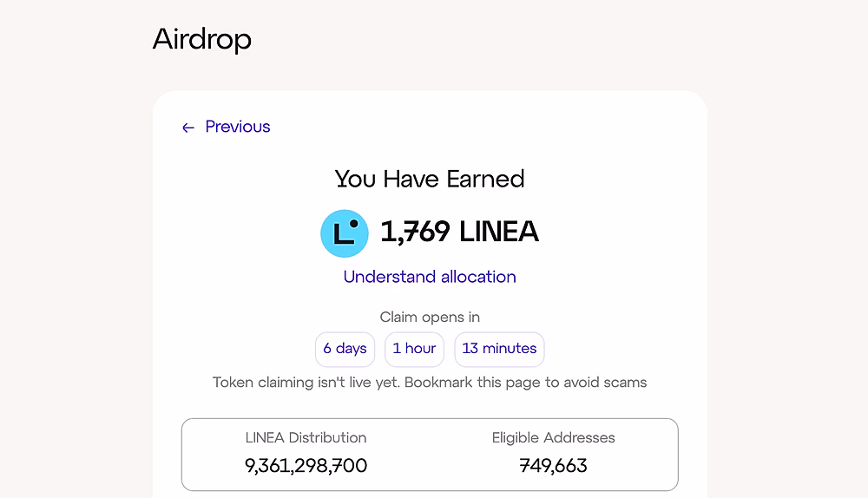Click the You Have Earned heading
This screenshot has height=498, width=868.
click(430, 179)
